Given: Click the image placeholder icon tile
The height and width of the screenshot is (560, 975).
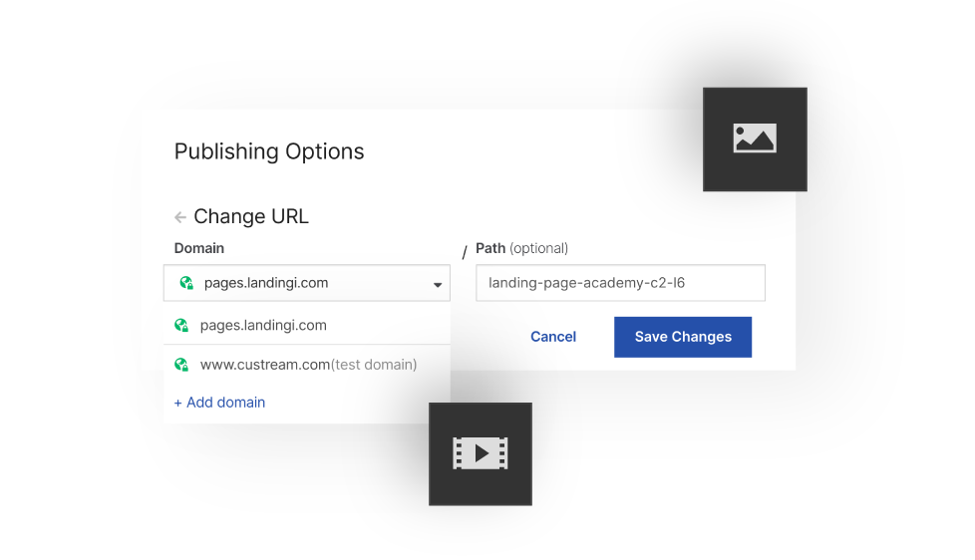Looking at the screenshot, I should point(755,139).
